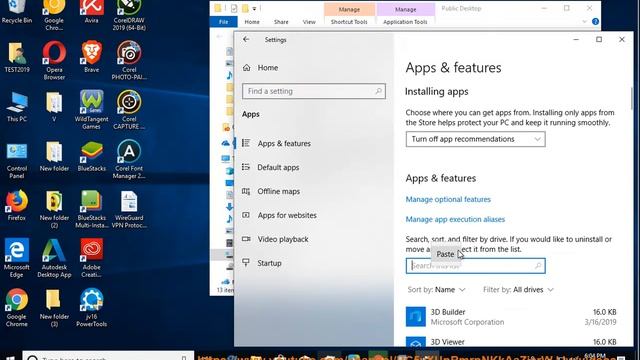Open Quick Access Toolbar customize arrow
This screenshot has height=360, width=640.
pyautogui.click(x=254, y=8)
